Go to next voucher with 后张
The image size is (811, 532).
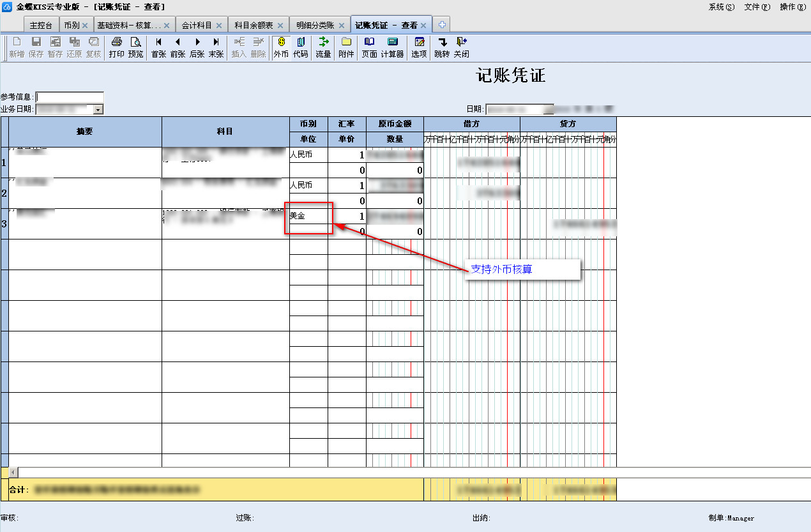pyautogui.click(x=197, y=47)
